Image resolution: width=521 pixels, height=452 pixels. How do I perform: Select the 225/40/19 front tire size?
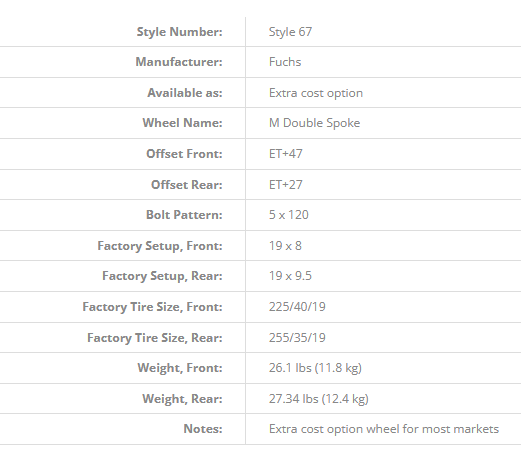click(x=297, y=307)
